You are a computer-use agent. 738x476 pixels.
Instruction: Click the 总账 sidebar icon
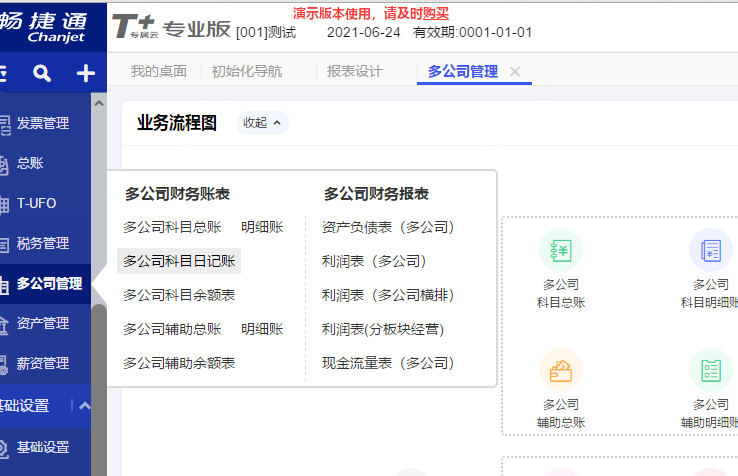pyautogui.click(x=4, y=165)
